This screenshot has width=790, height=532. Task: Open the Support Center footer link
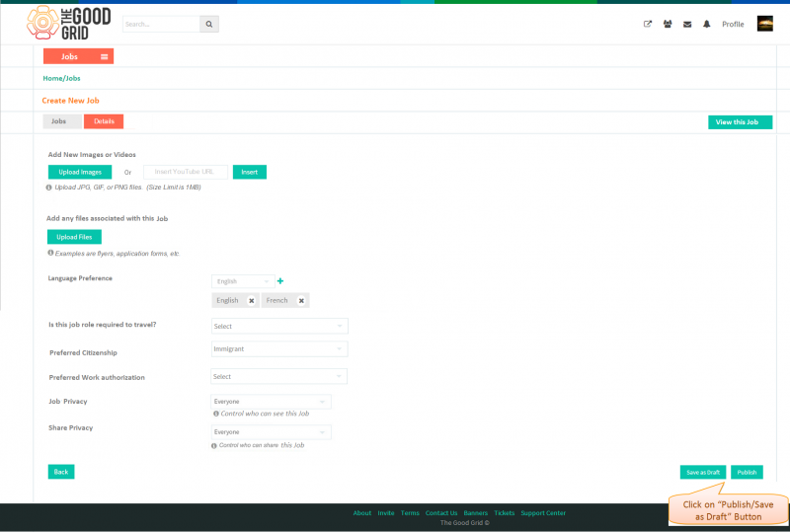click(x=543, y=513)
